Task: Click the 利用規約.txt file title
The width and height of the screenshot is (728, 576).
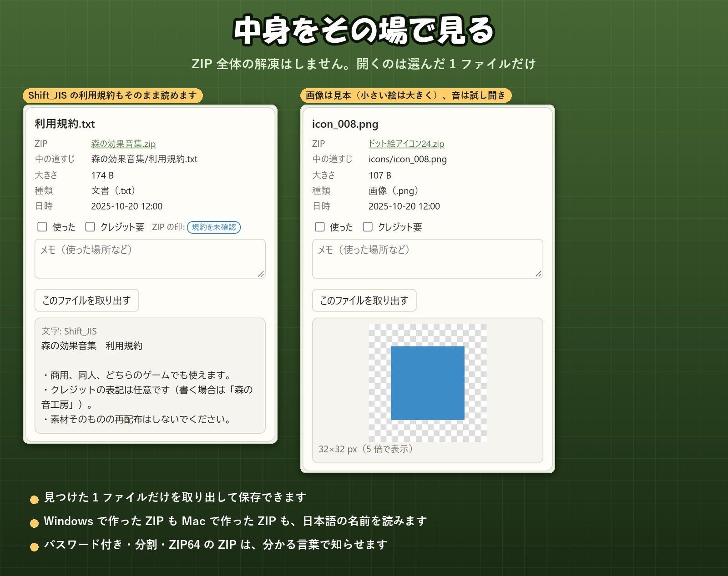Action: click(x=65, y=124)
